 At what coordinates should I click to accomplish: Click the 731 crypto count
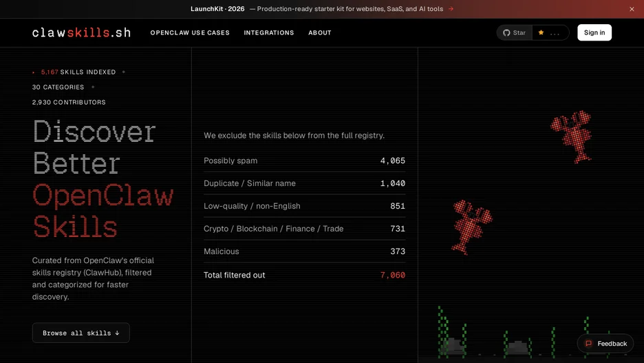click(398, 229)
